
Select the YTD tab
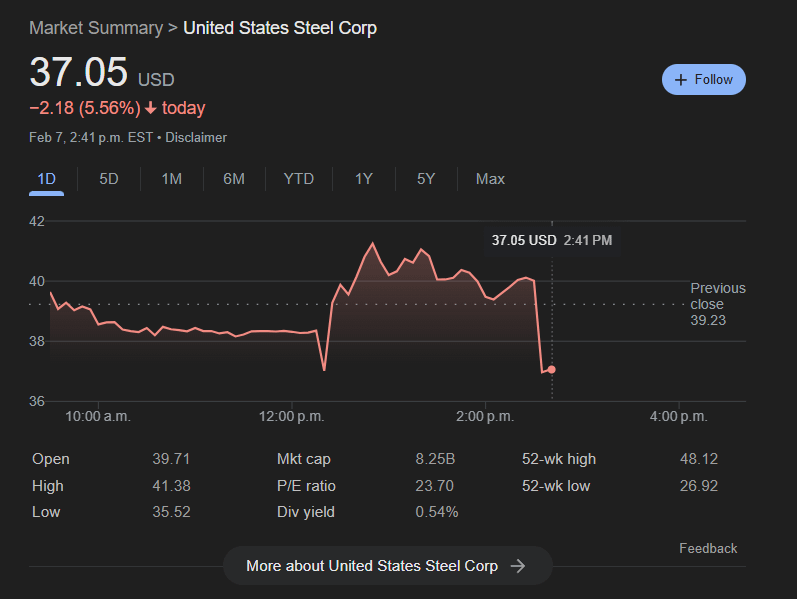299,179
